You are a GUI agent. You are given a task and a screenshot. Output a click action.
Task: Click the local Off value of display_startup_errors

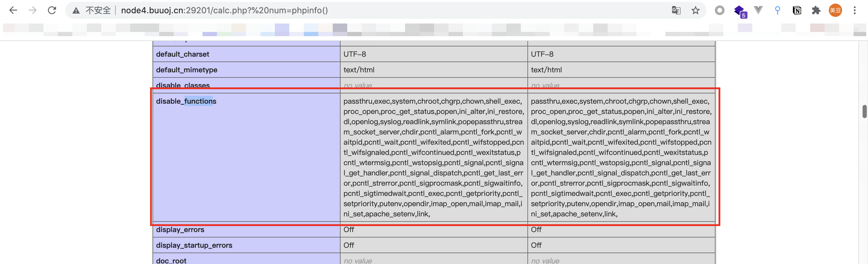click(348, 245)
